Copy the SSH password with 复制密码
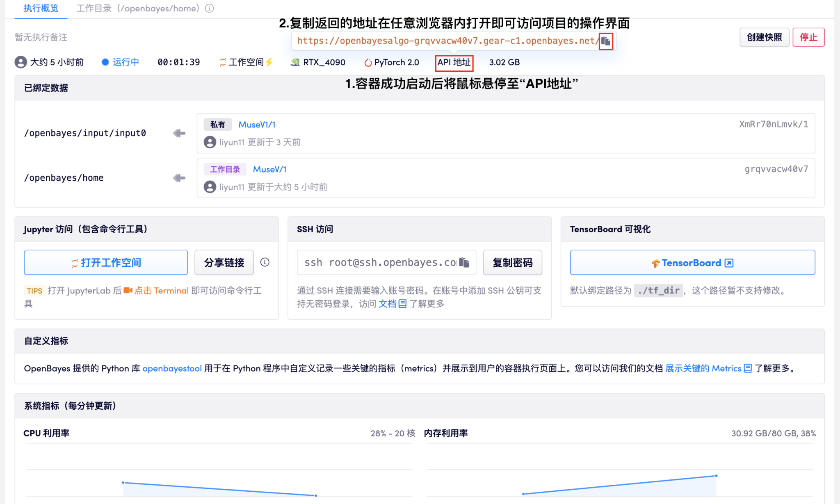Viewport: 840px width, 504px height. point(512,262)
